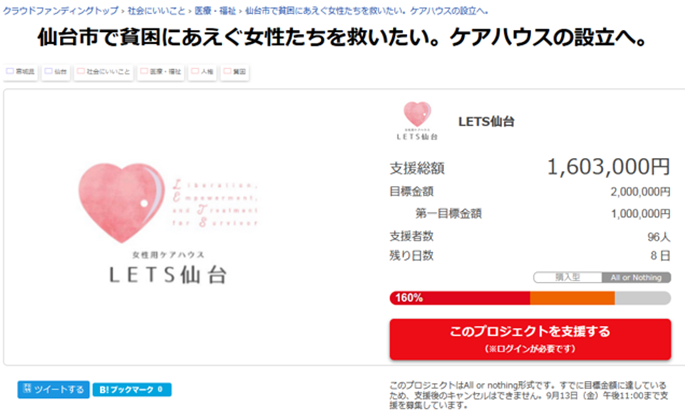Click the 購入型 label badge
685x420 pixels.
(567, 277)
